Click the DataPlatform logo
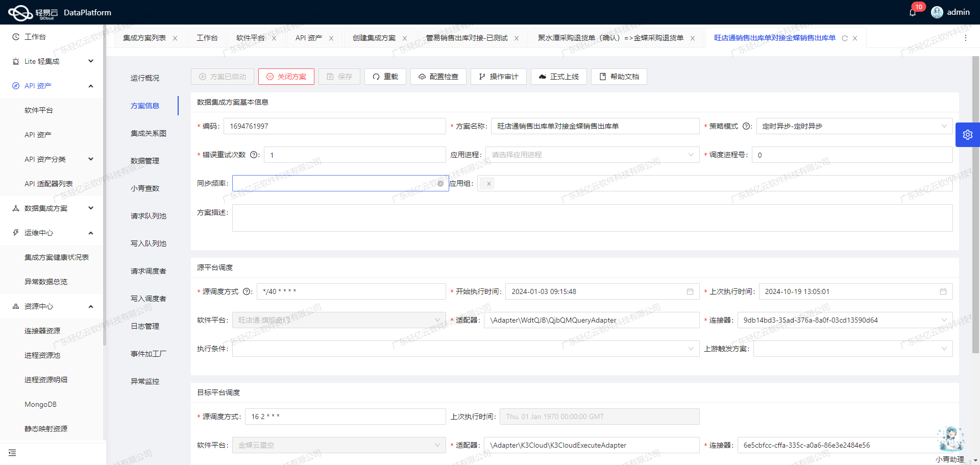980x465 pixels. point(59,12)
